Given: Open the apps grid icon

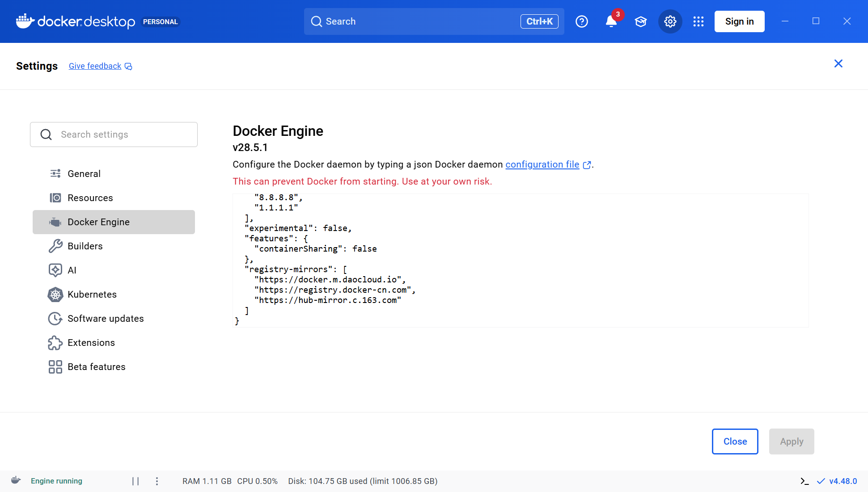Looking at the screenshot, I should click(698, 21).
